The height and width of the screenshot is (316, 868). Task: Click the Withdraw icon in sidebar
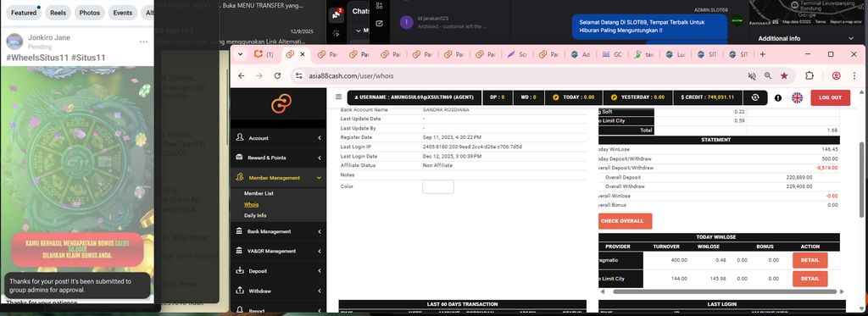[x=240, y=291]
